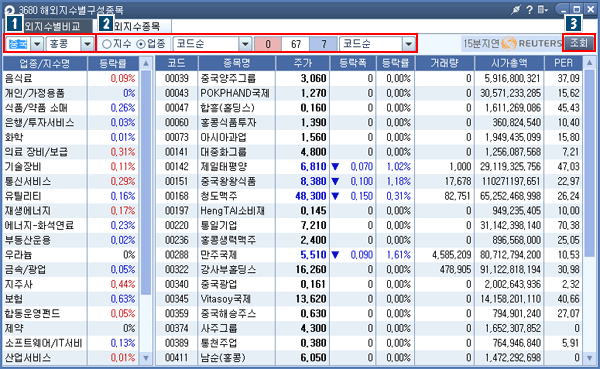Click stock name 제일태평양
The height and width of the screenshot is (369, 600).
click(x=224, y=167)
